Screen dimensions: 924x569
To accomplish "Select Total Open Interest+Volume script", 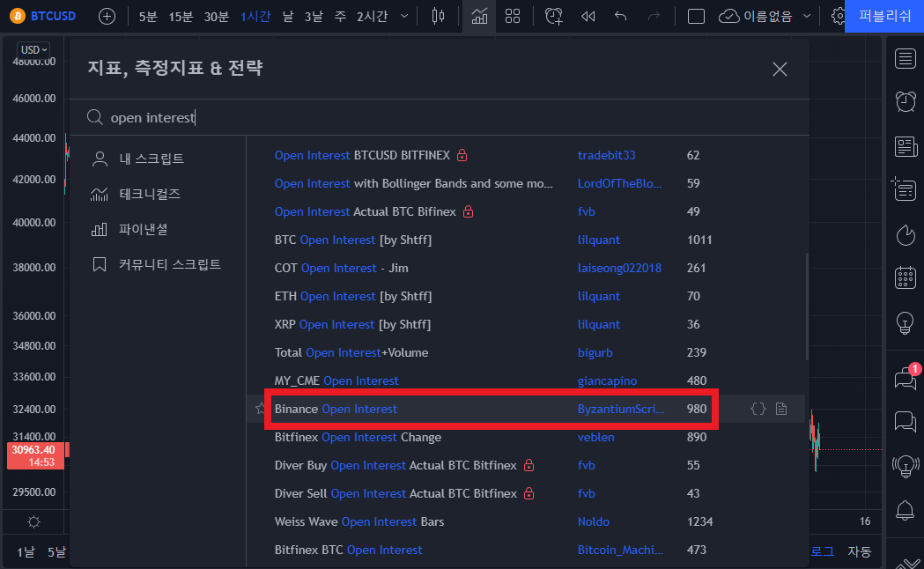I will [x=351, y=353].
